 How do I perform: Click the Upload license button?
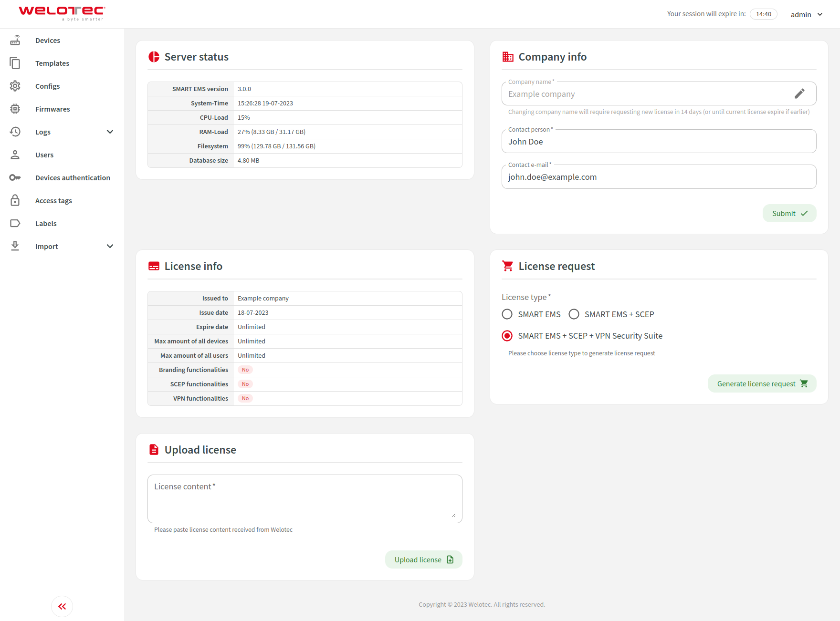click(423, 559)
